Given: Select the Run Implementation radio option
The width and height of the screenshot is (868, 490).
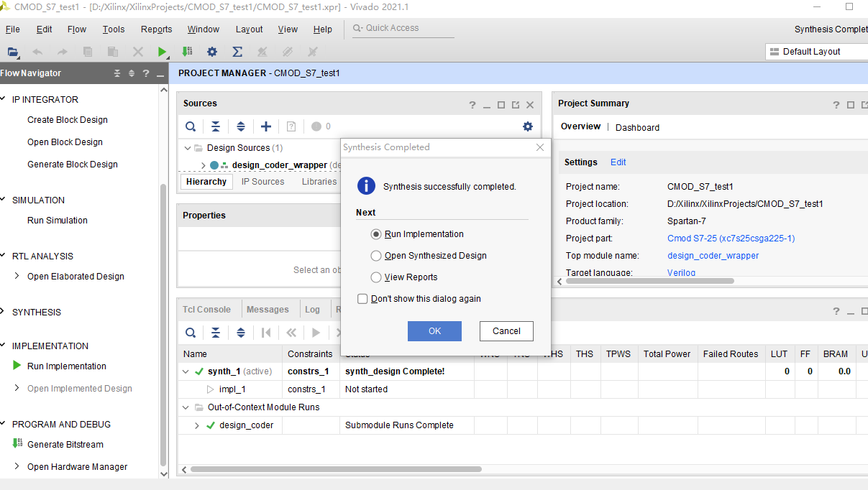Looking at the screenshot, I should (x=375, y=234).
